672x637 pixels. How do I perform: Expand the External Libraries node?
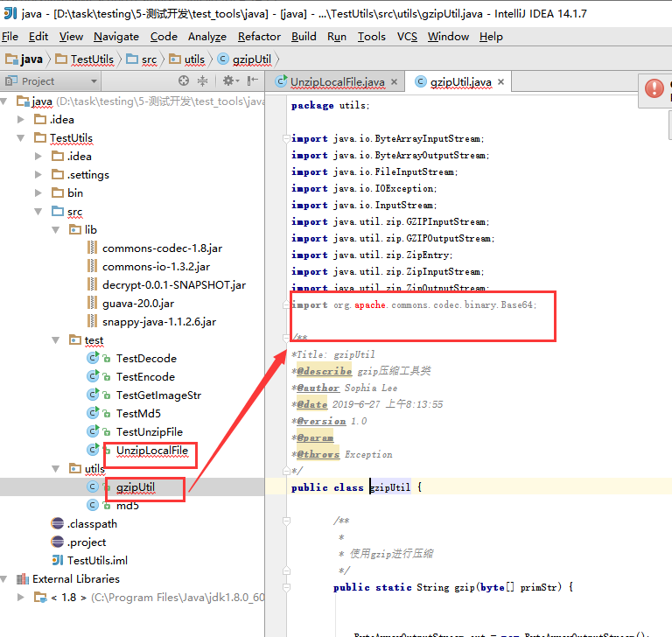(4, 579)
